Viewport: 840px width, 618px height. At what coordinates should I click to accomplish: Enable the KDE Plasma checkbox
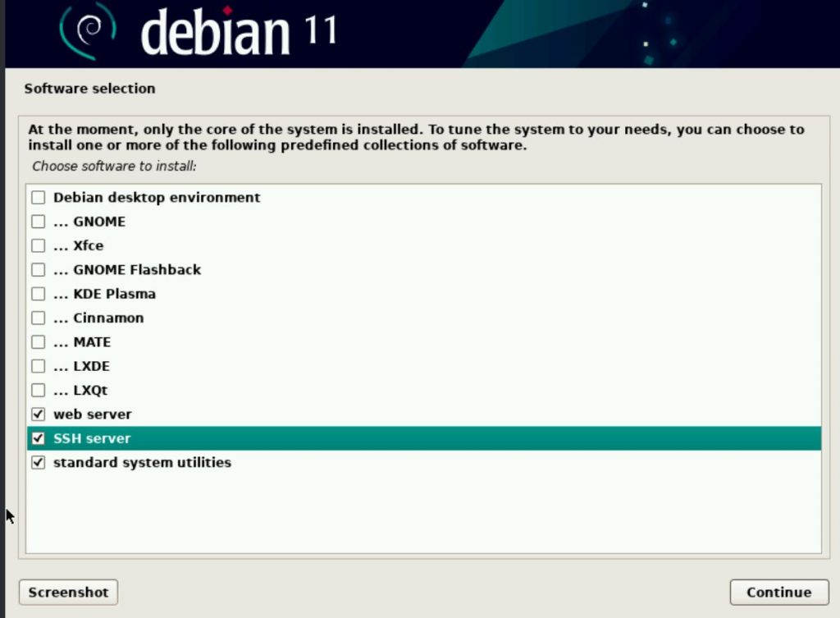pos(37,293)
